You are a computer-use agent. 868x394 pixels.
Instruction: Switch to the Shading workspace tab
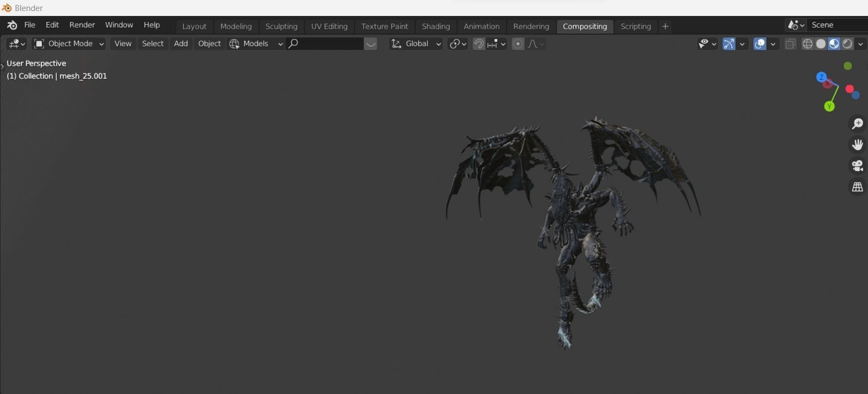coord(436,26)
